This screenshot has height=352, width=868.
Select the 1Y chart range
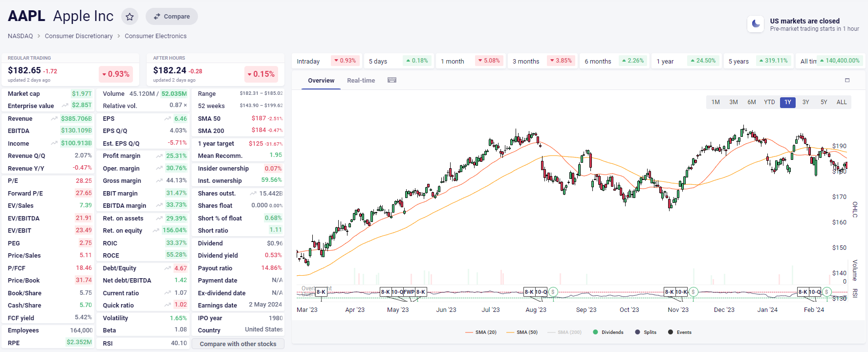coord(788,102)
